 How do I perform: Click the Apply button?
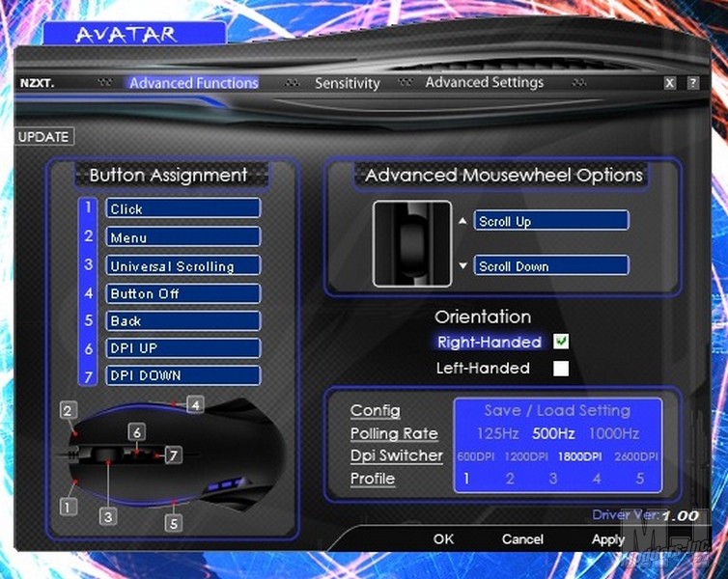607,539
